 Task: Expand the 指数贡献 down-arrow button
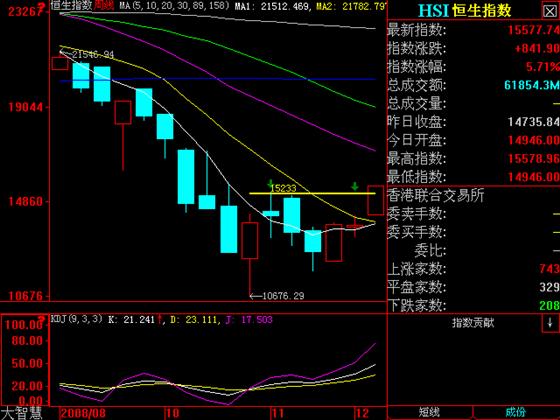click(550, 324)
